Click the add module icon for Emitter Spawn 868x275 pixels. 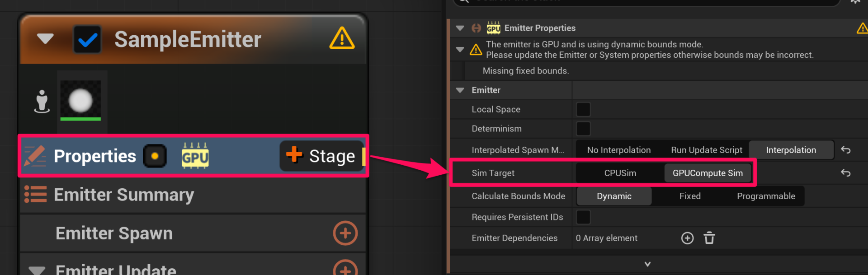click(345, 233)
